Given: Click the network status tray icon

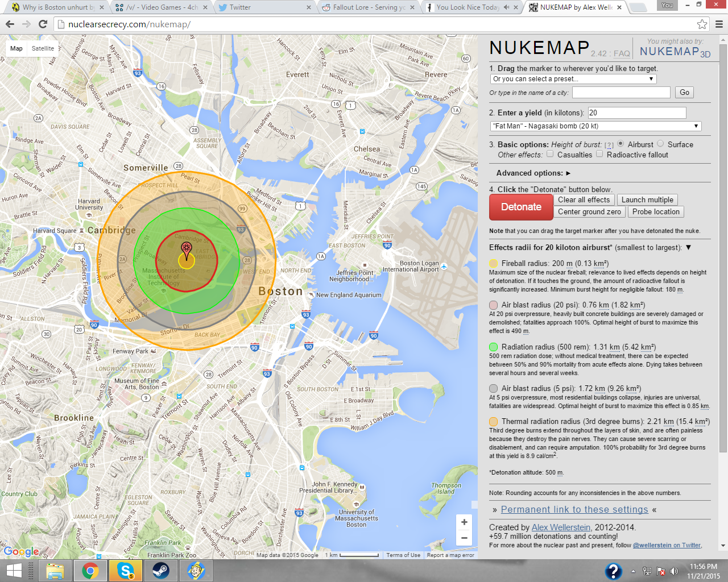Looking at the screenshot, I should point(647,571).
